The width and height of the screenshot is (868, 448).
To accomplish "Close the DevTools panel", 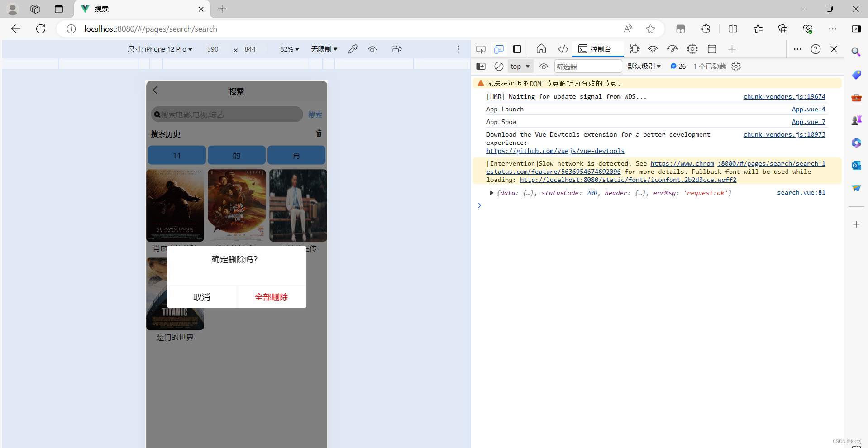I will tap(834, 49).
